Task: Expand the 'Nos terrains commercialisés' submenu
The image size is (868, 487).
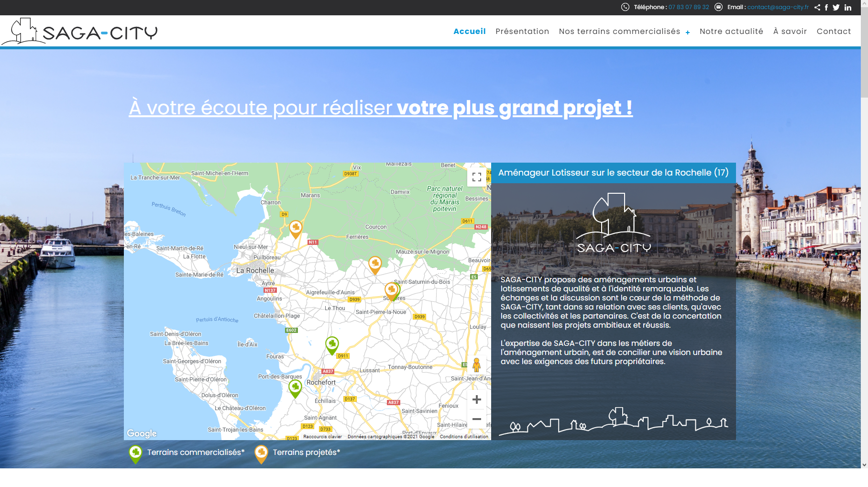Action: pos(687,32)
